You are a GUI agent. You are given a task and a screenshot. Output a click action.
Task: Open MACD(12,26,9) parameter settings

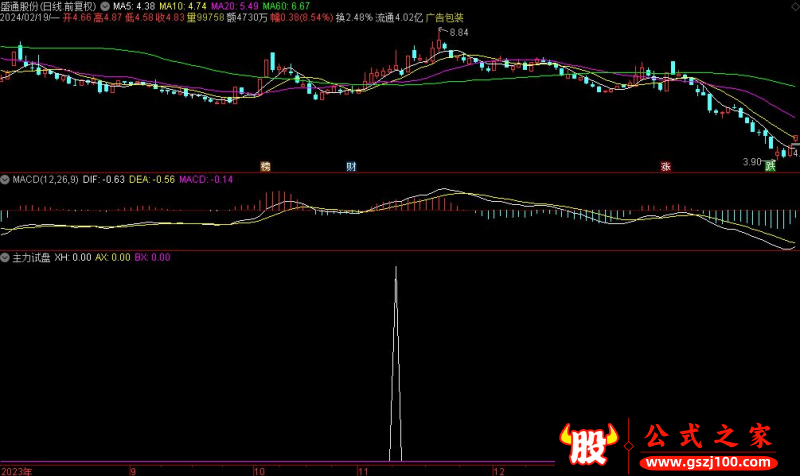tap(45, 179)
